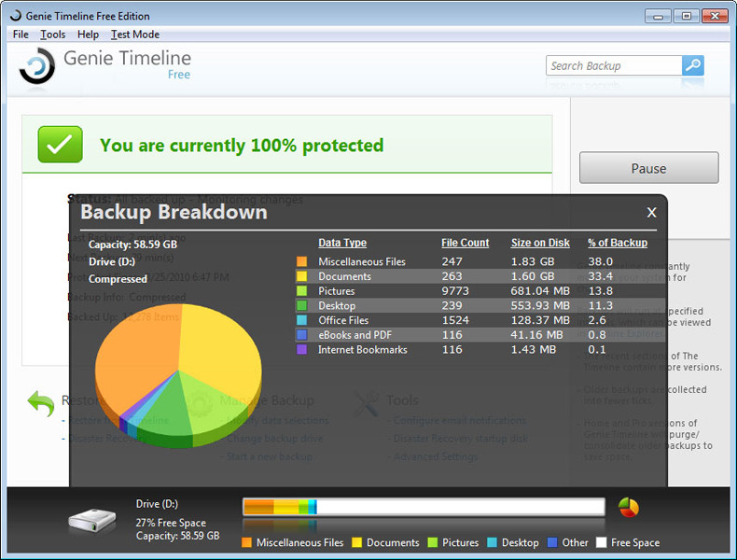Open the Test Mode menu
Viewport: 737px width, 560px height.
(135, 35)
